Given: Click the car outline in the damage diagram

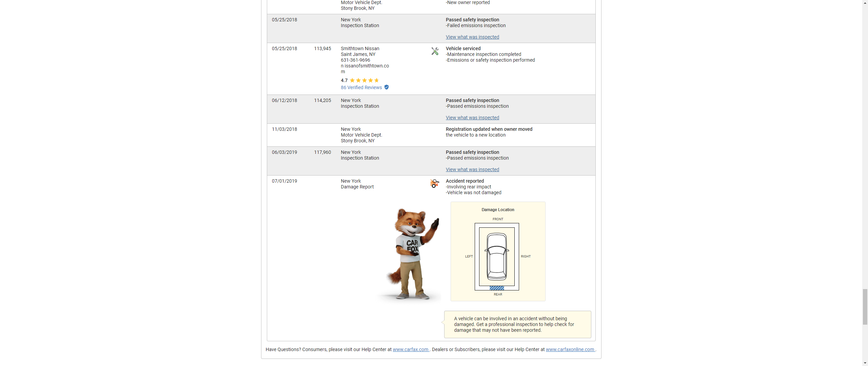Looking at the screenshot, I should (497, 257).
